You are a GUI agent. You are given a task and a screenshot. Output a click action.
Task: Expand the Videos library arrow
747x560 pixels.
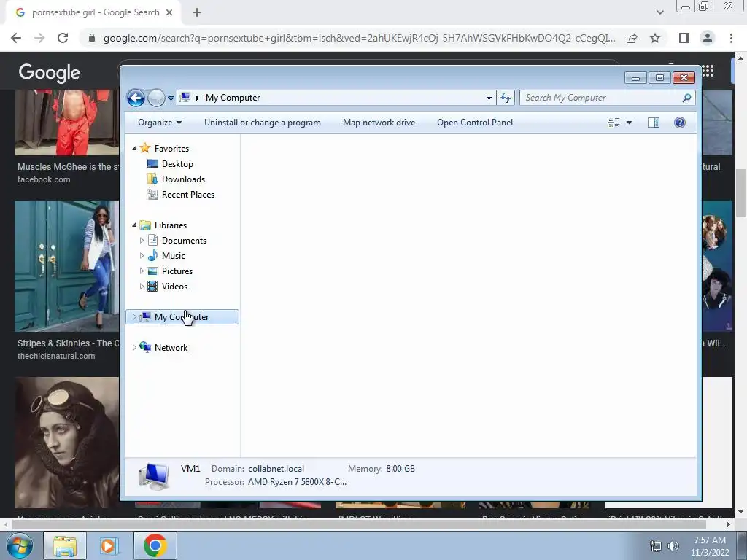(142, 286)
